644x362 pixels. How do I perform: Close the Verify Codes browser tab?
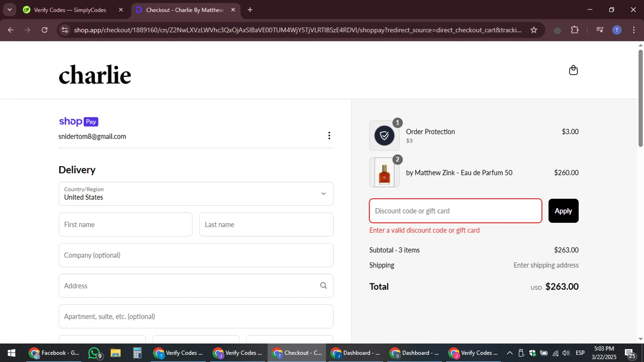[x=121, y=10]
